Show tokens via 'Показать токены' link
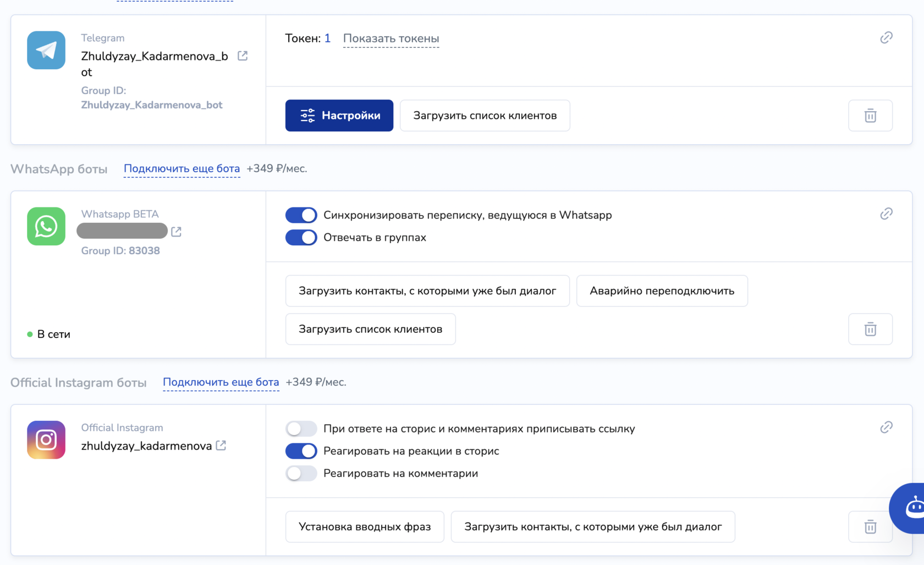924x565 pixels. [x=391, y=39]
